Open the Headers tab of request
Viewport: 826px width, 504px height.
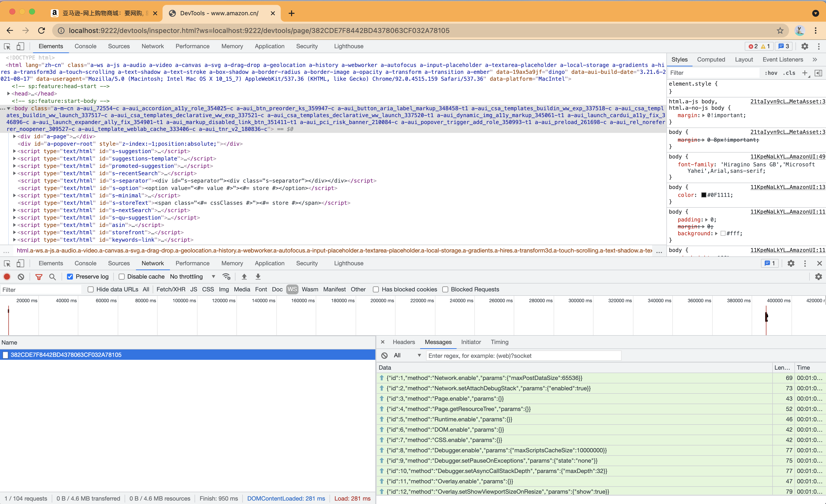click(x=404, y=342)
